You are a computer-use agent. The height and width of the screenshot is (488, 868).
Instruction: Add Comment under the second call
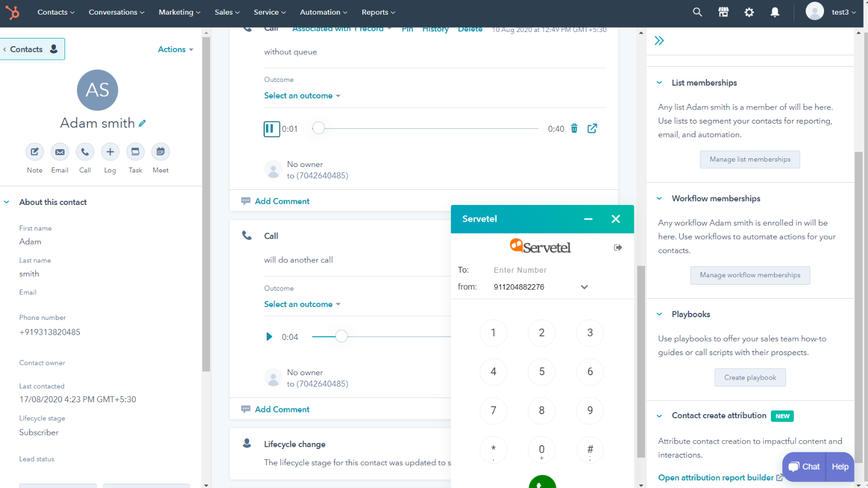point(282,409)
